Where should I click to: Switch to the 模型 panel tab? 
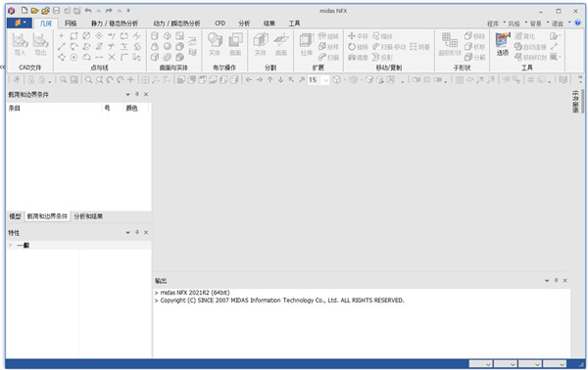15,216
